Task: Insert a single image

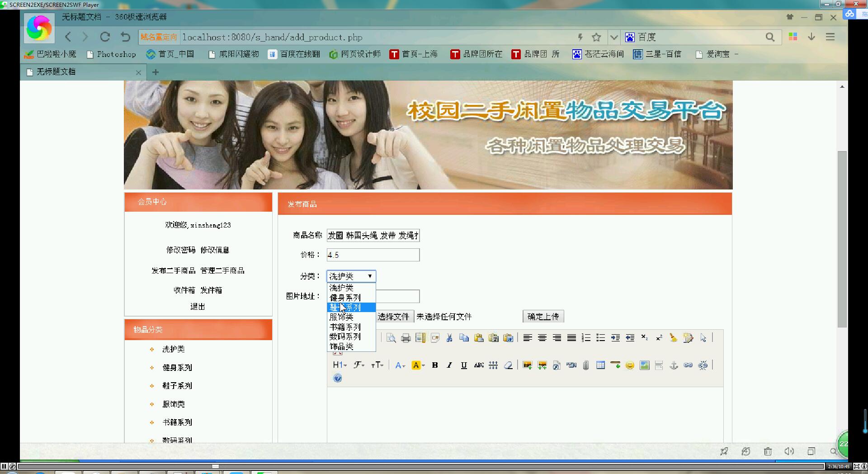Action: pyautogui.click(x=528, y=365)
